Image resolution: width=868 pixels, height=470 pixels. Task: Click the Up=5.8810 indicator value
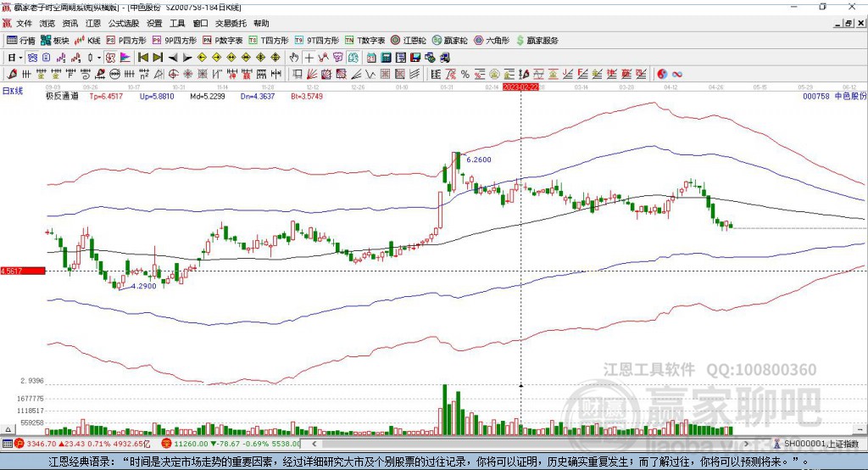(x=157, y=97)
